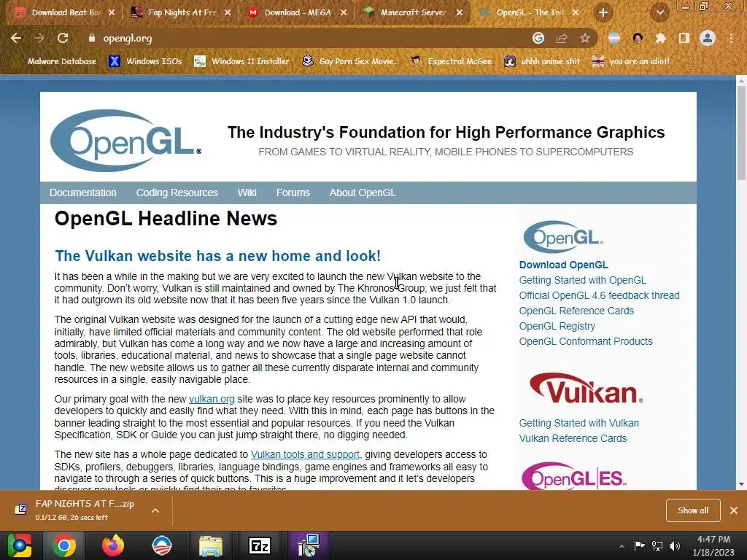Screen dimensions: 747x560
Task: Close the Minecraft Server tab
Action: [460, 12]
